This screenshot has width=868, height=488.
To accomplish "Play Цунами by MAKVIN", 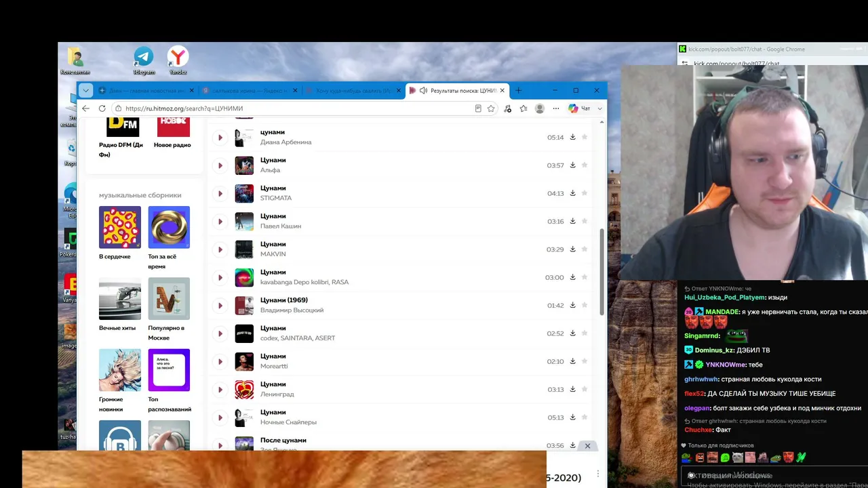I will pos(220,249).
